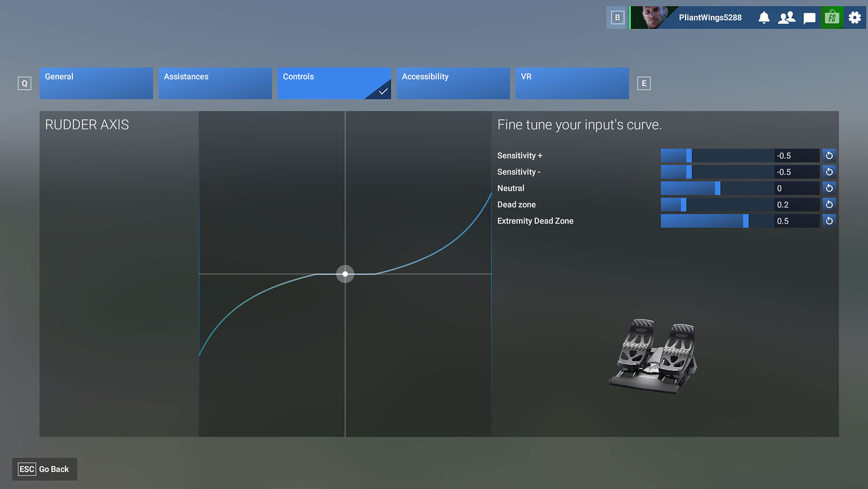
Task: Reset the Extremity Dead Zone setting
Action: 828,221
